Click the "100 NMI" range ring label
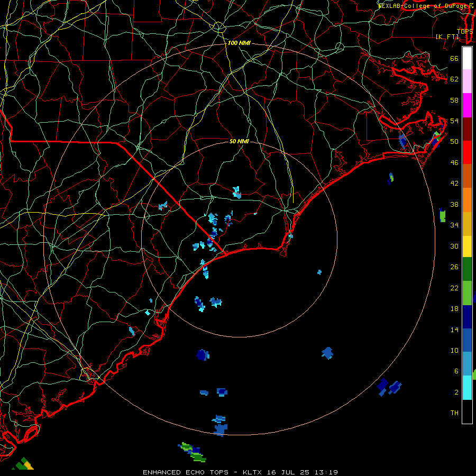The image size is (476, 476). tap(239, 43)
